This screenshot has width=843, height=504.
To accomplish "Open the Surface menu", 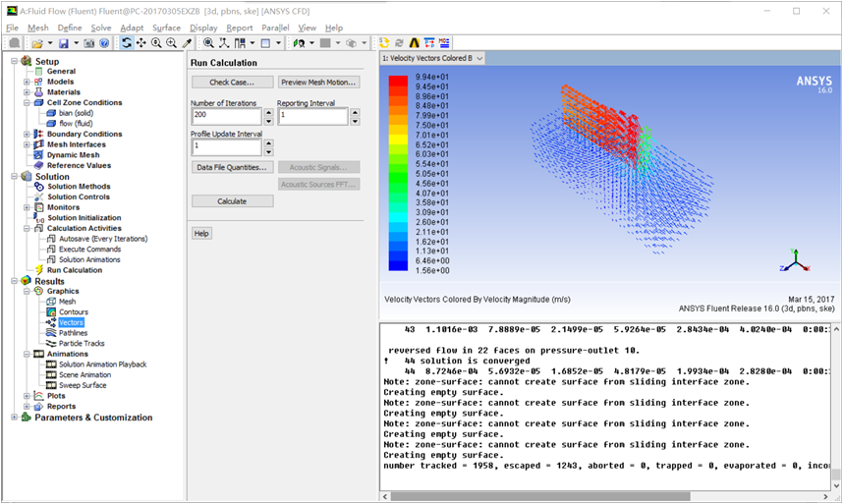I will pos(167,28).
